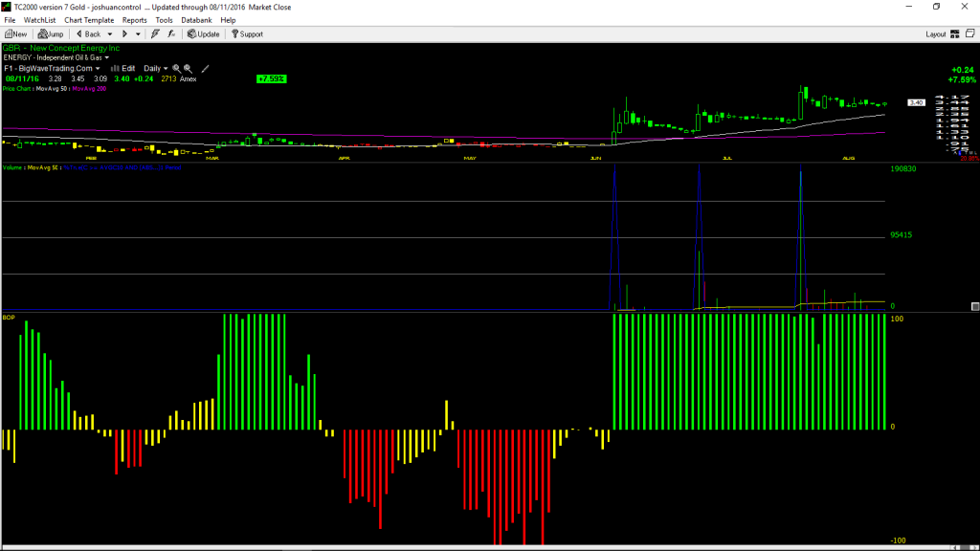
Task: Open the Help menu
Action: 228,20
